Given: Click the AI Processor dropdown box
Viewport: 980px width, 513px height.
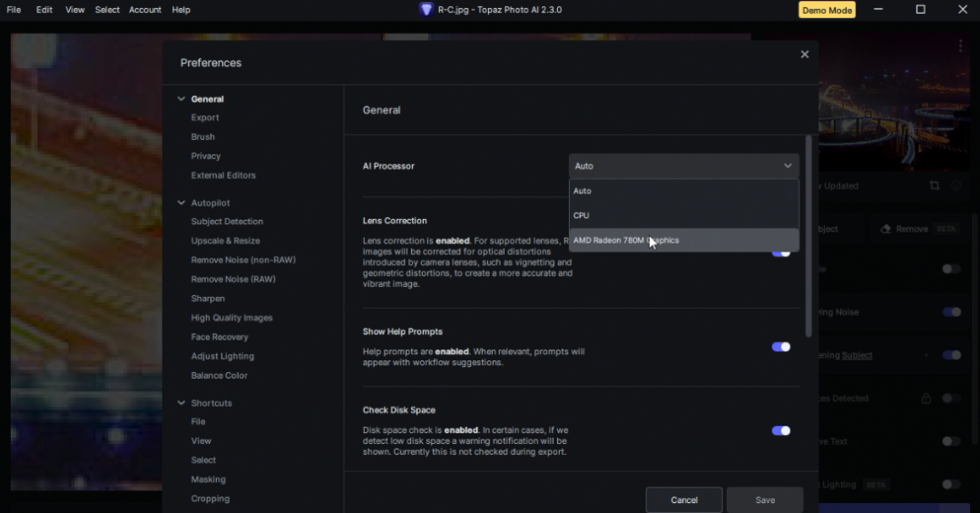Looking at the screenshot, I should coord(684,166).
